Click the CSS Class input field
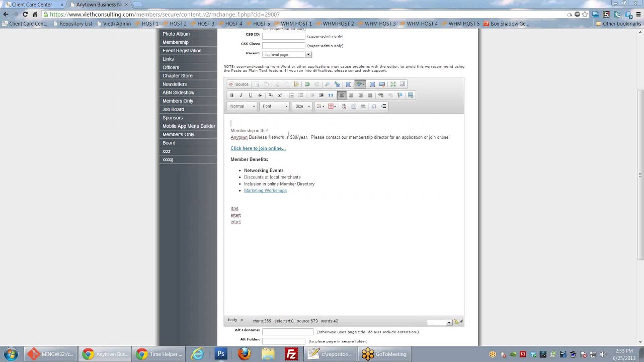 click(283, 46)
